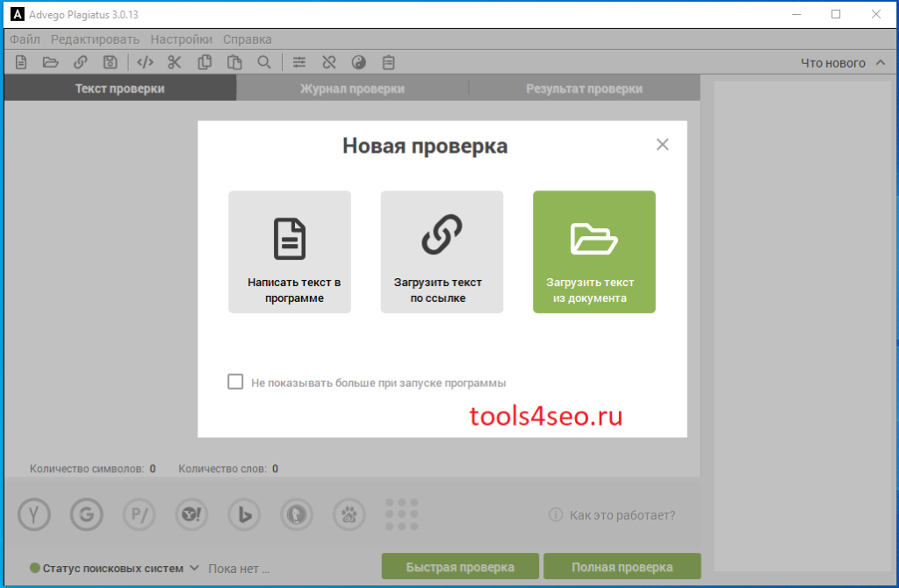Select the Rambler P/ search engine icon
Image resolution: width=899 pixels, height=588 pixels.
[x=140, y=514]
